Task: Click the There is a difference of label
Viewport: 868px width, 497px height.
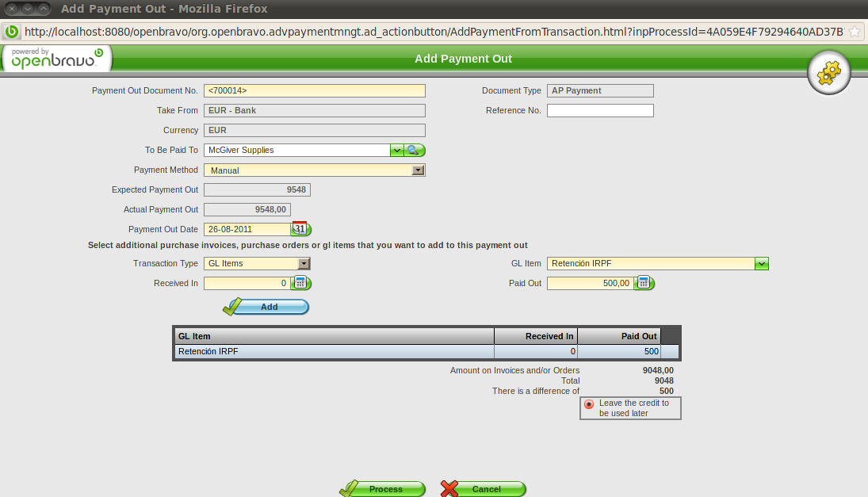Action: (x=536, y=391)
